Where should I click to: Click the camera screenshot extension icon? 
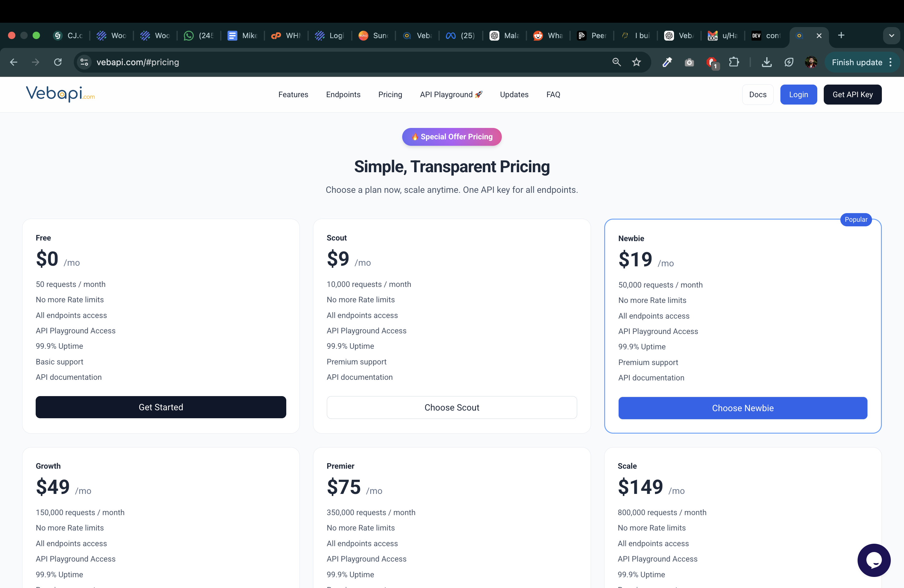pyautogui.click(x=689, y=62)
